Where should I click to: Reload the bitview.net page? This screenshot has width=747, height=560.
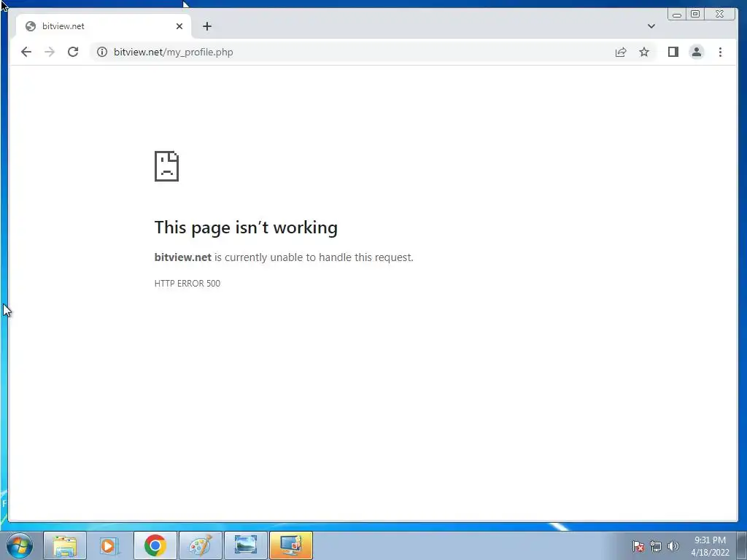click(73, 52)
